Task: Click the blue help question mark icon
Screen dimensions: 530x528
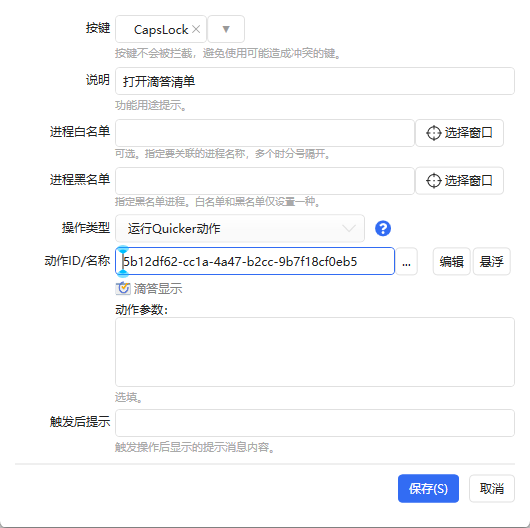Action: tap(383, 229)
